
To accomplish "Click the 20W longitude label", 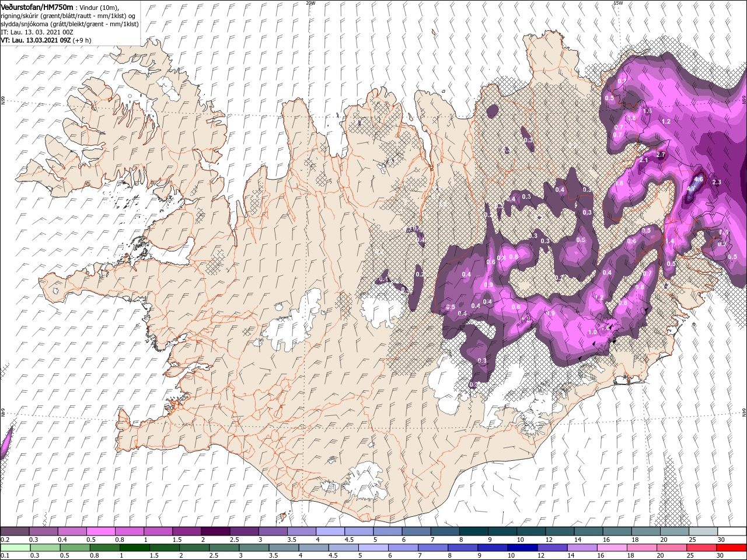I will (x=310, y=3).
